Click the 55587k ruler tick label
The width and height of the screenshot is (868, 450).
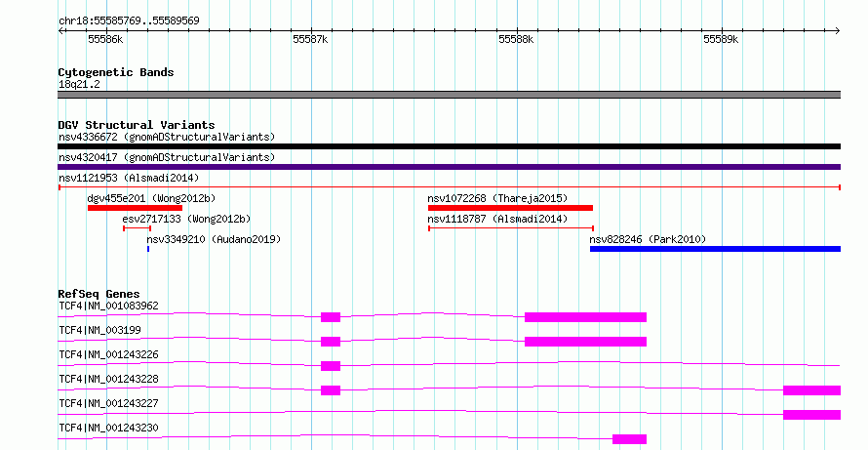(x=310, y=39)
